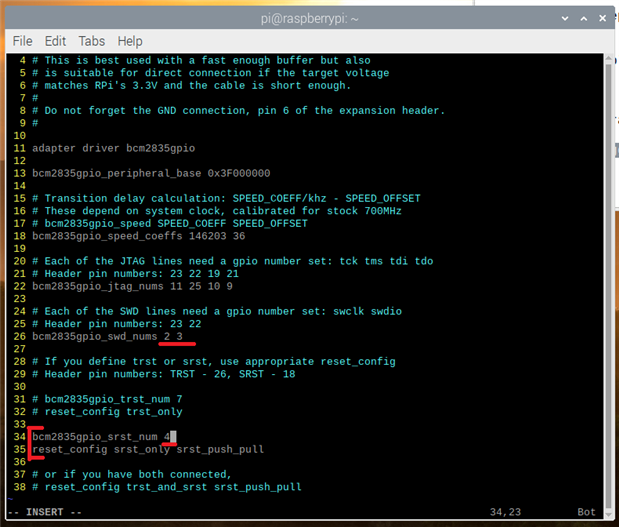Click the 'Bot' scroll position indicator
Image resolution: width=619 pixels, height=527 pixels.
(x=586, y=512)
